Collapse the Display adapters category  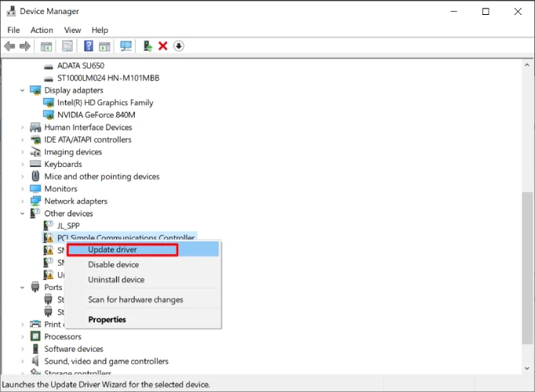(x=22, y=90)
